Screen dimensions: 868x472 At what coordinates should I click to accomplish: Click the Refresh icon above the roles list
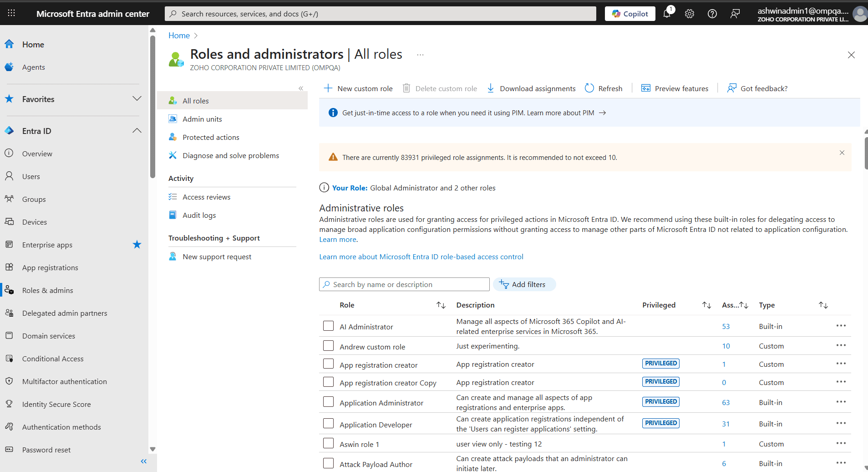pyautogui.click(x=589, y=88)
